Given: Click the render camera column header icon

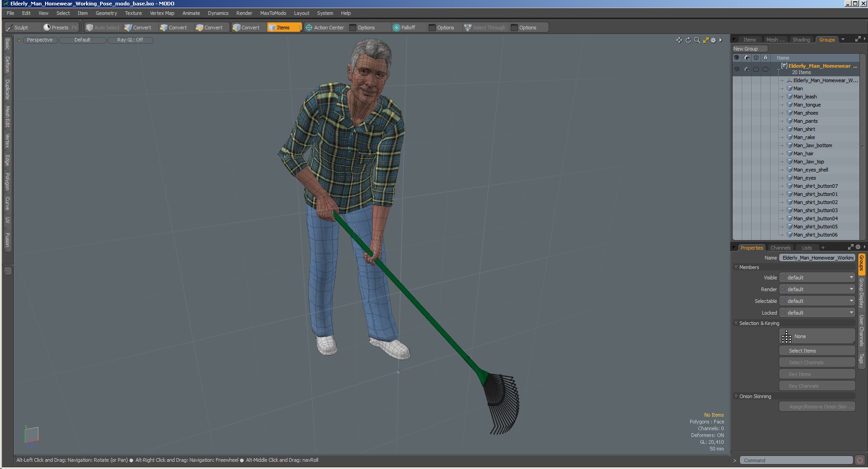Looking at the screenshot, I should coord(746,58).
